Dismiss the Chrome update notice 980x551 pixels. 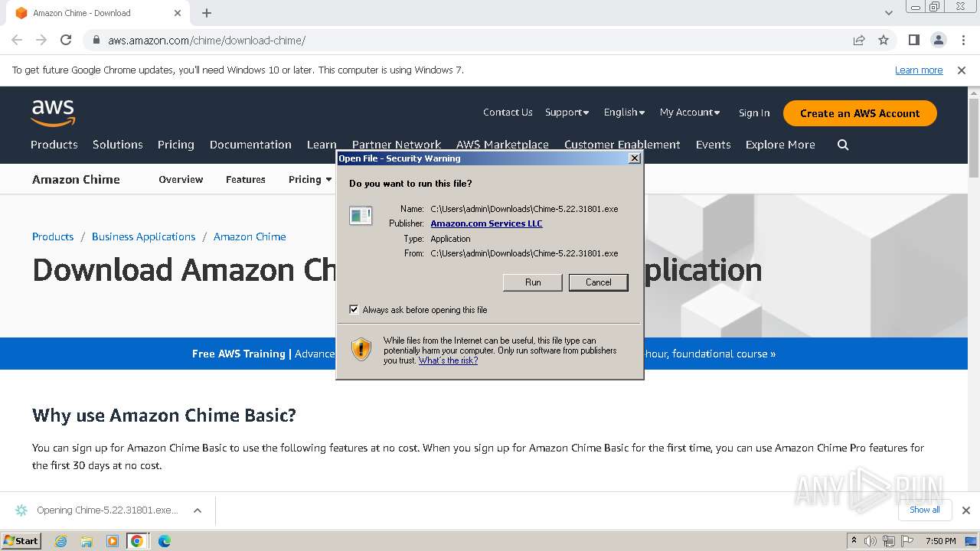tap(962, 70)
